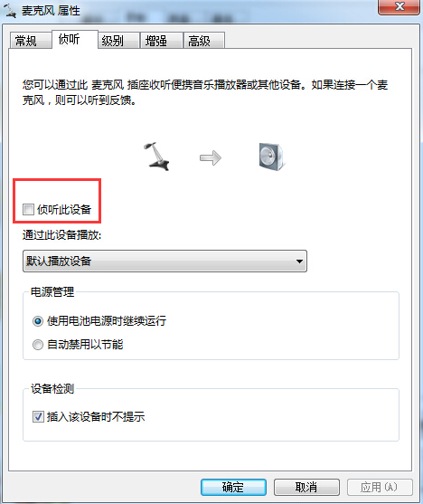Enable the 侦听此设备 checkbox

click(x=28, y=210)
